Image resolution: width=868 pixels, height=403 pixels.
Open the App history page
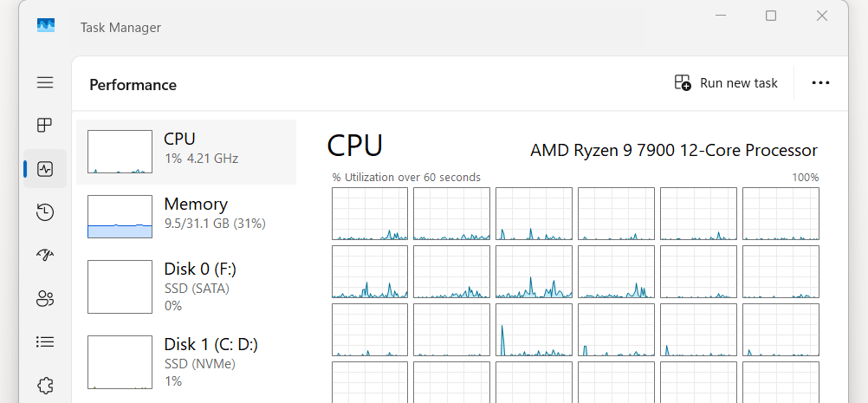(x=45, y=212)
